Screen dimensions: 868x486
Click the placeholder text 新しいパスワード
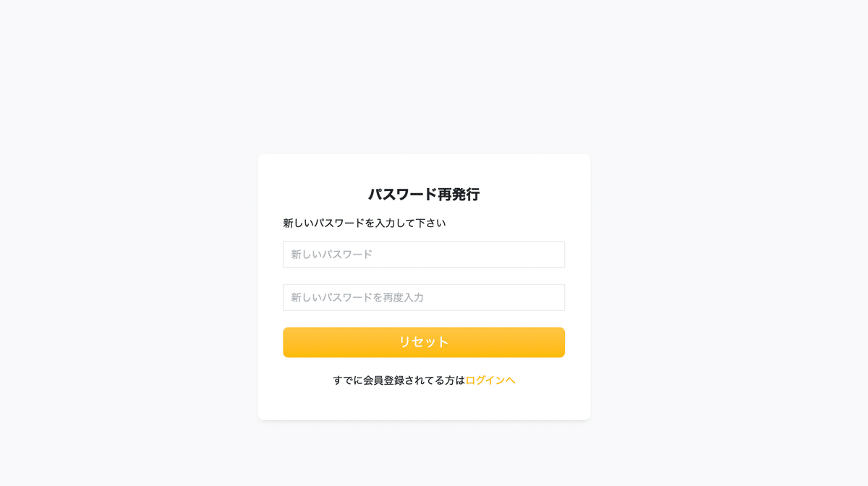pos(332,255)
